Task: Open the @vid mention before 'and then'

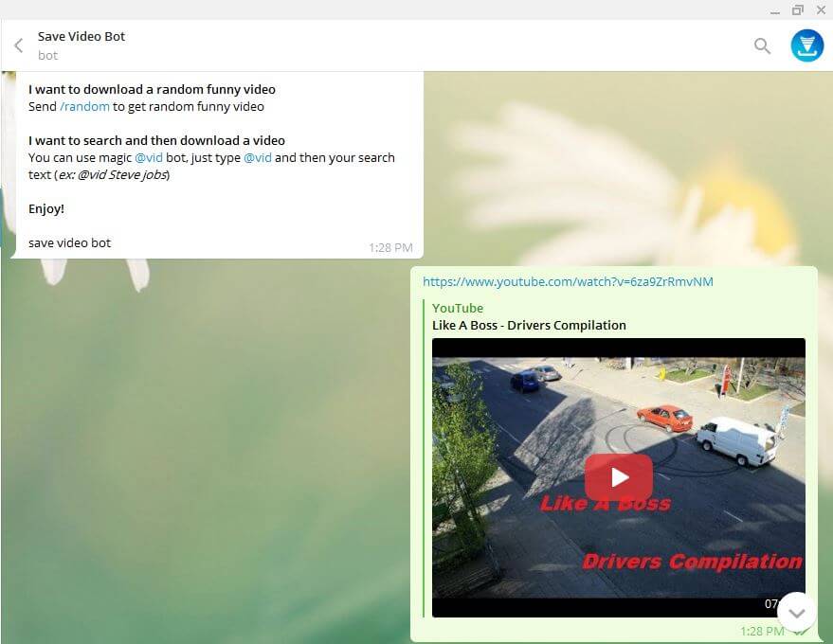Action: 258,157
